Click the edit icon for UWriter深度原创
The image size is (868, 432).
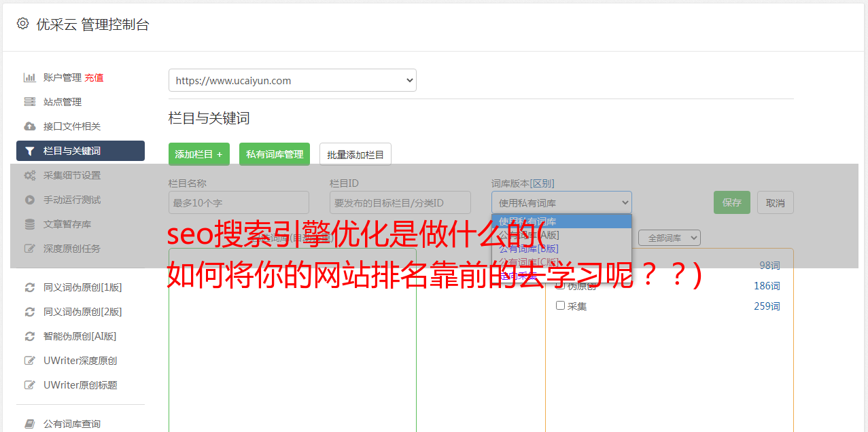pos(30,361)
